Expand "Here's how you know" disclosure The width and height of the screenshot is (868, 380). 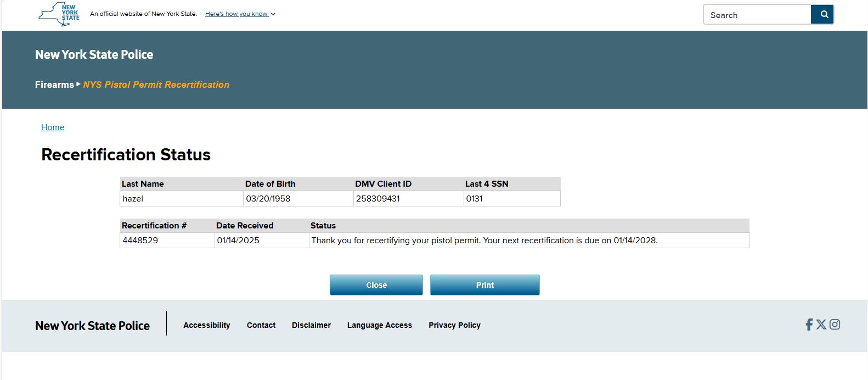[240, 14]
